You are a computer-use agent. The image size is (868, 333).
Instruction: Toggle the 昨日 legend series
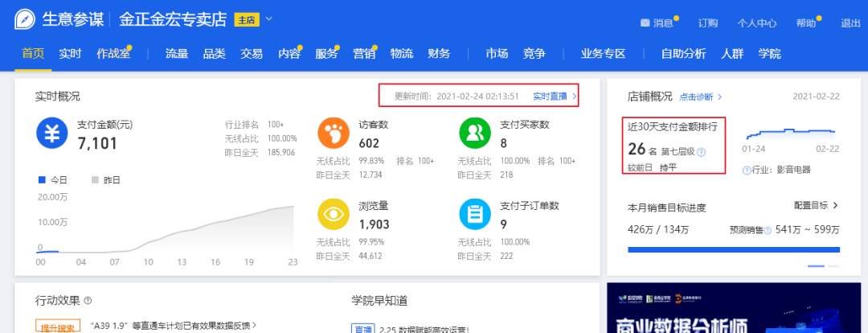106,179
